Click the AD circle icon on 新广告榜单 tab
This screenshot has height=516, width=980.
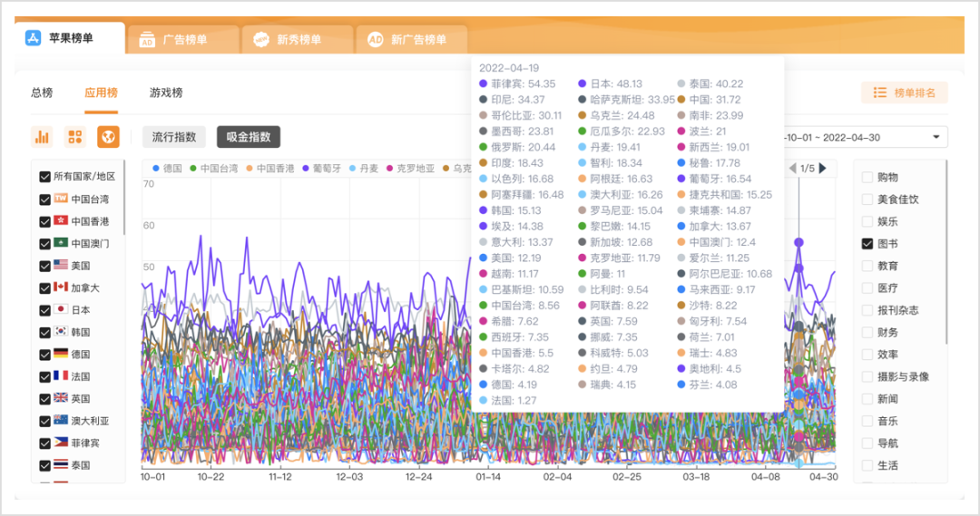[375, 39]
